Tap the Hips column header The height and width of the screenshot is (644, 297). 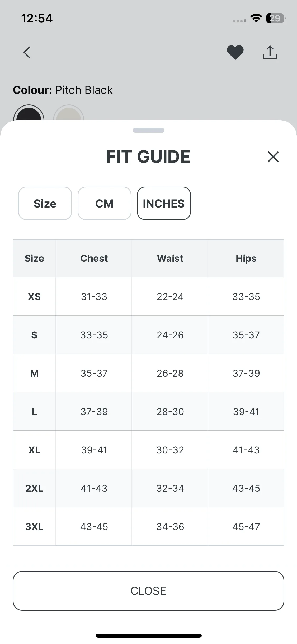click(246, 258)
